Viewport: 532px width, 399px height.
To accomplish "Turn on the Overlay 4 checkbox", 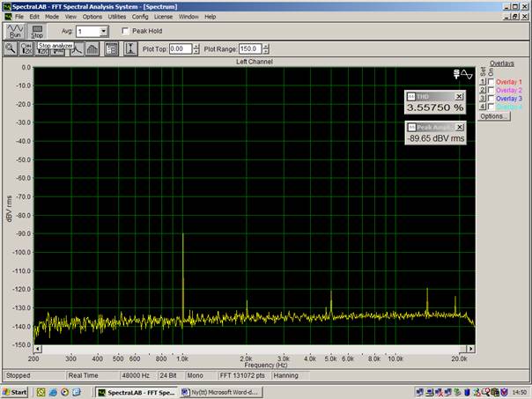I will click(491, 107).
